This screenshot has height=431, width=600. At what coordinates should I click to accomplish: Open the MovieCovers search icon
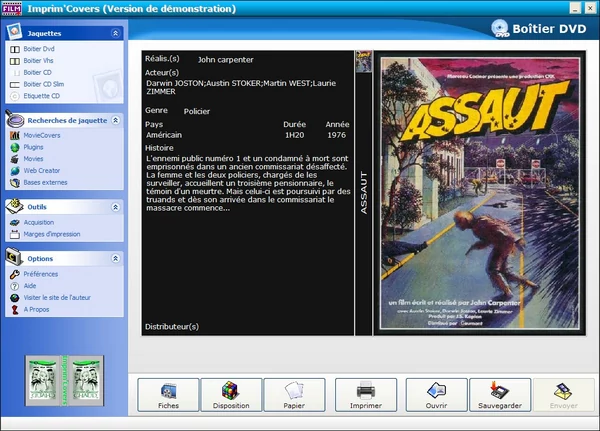pos(15,136)
